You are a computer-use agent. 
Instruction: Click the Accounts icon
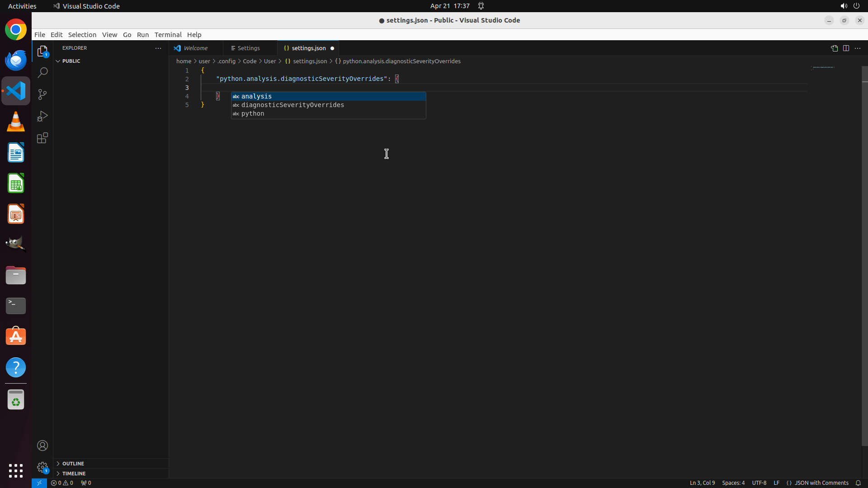[42, 446]
